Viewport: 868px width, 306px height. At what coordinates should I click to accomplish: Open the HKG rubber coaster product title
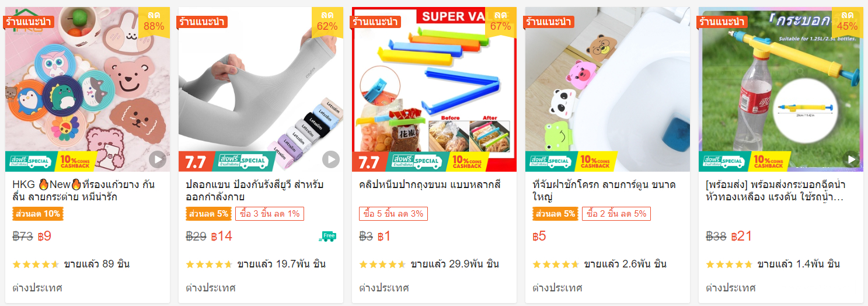click(x=83, y=190)
